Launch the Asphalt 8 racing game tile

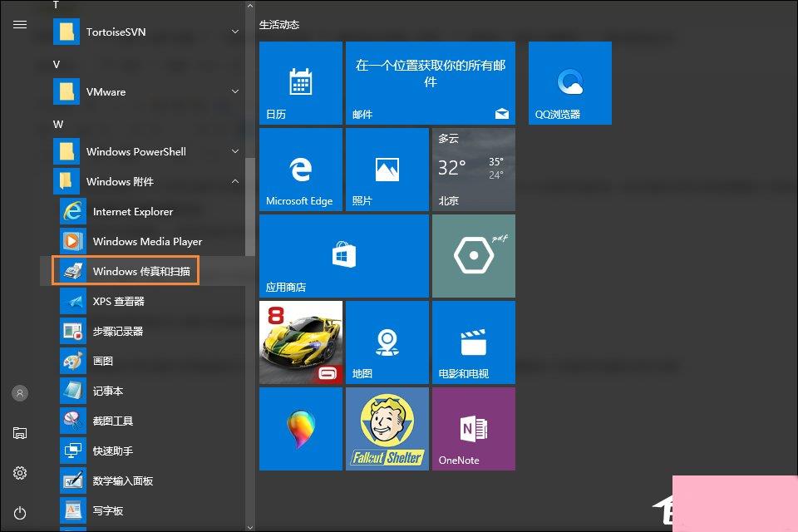[301, 342]
